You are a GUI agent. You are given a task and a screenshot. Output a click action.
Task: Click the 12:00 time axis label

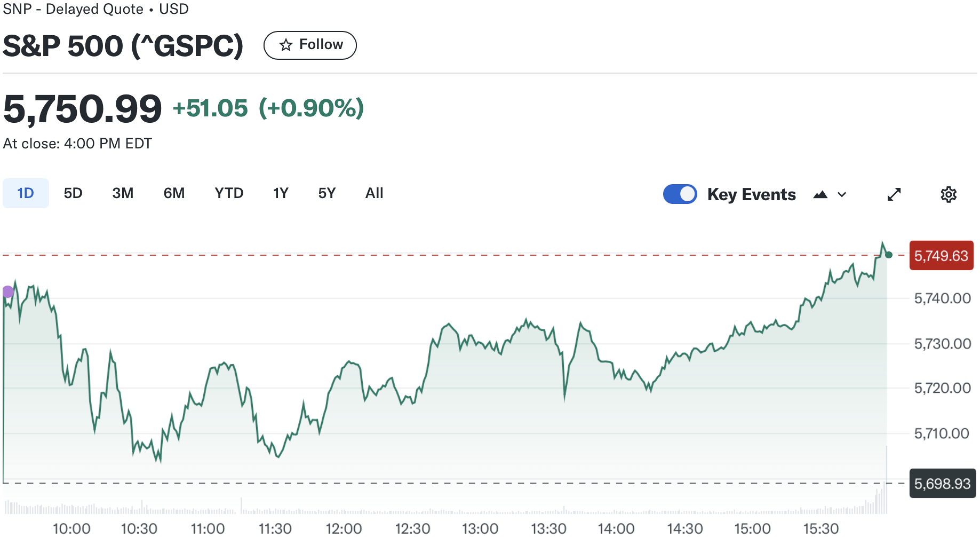tap(344, 528)
